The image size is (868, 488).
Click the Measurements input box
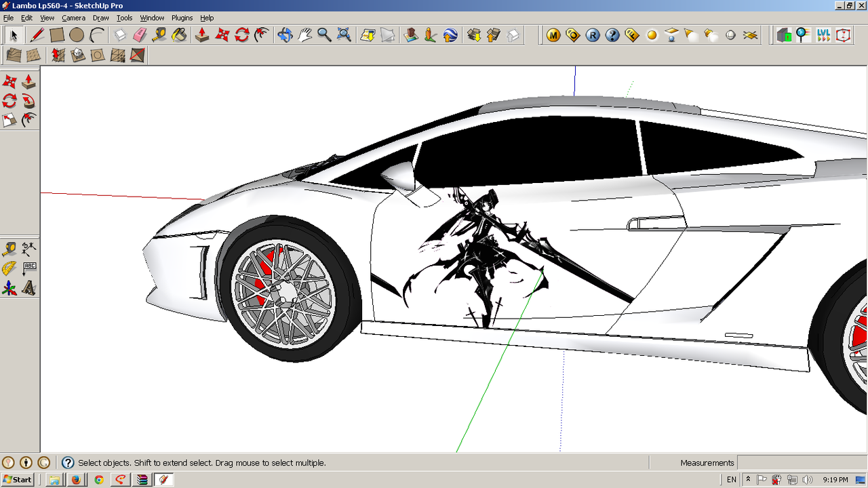click(802, 463)
